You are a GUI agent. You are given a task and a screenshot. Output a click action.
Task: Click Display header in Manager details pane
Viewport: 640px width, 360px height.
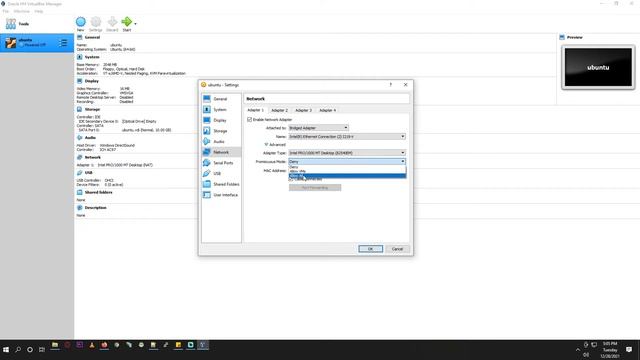pos(91,81)
